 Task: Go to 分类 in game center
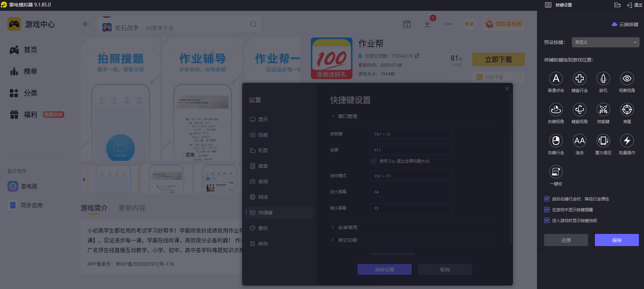(x=24, y=93)
